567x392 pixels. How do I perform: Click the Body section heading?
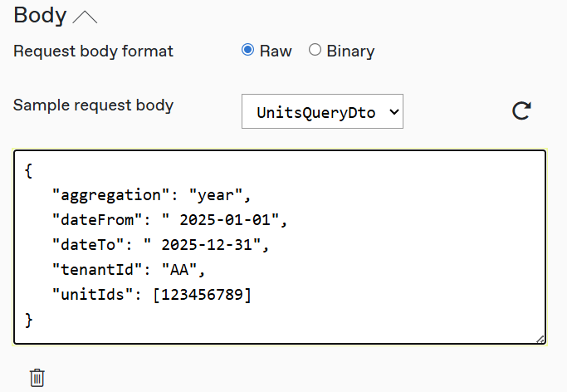point(40,16)
